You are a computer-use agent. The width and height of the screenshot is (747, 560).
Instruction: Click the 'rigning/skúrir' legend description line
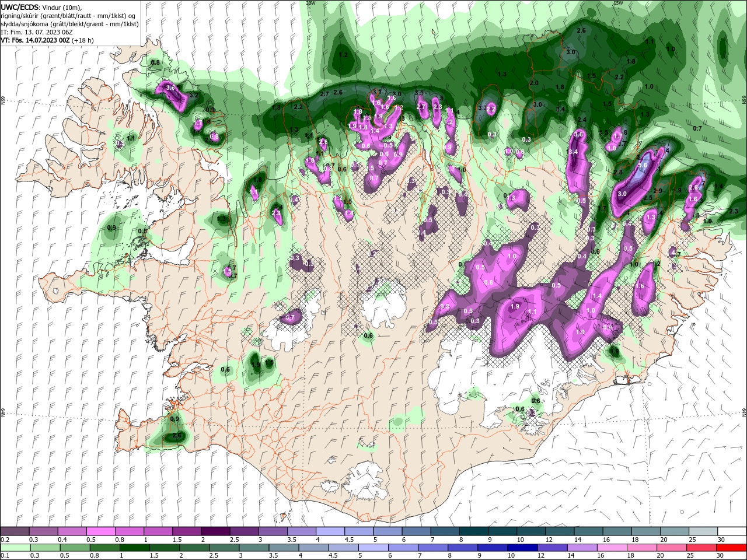click(x=68, y=16)
